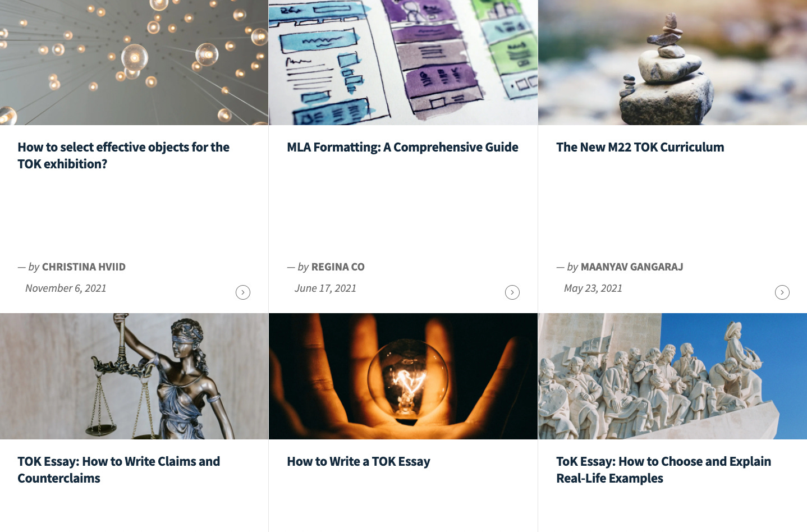807x532 pixels.
Task: Click arrow icon on MLA Formatting card
Action: pyautogui.click(x=512, y=292)
